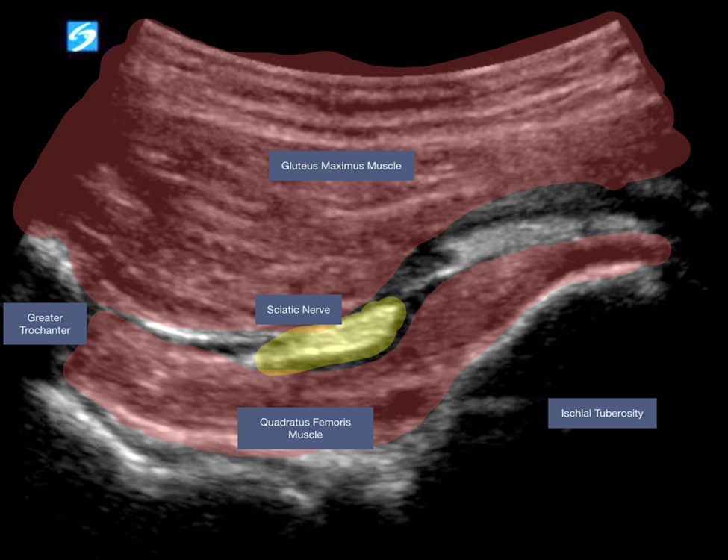Select the Ischial Tuberosity label
The height and width of the screenshot is (560, 728).
pos(602,413)
